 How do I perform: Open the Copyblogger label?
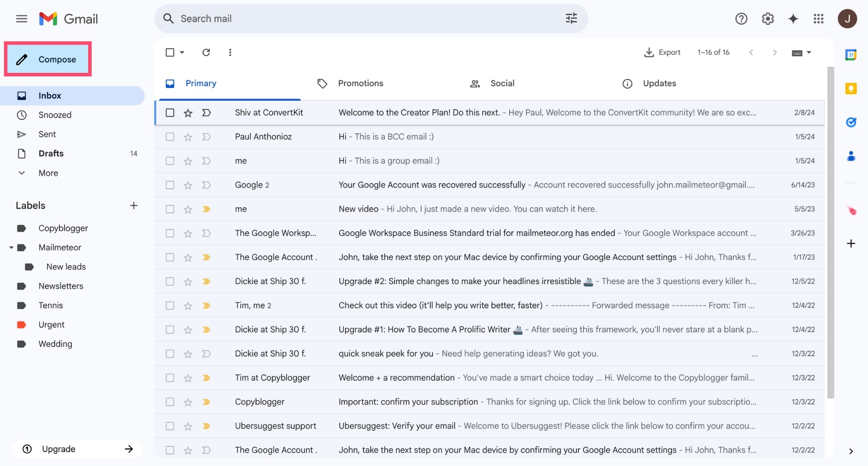click(x=63, y=228)
